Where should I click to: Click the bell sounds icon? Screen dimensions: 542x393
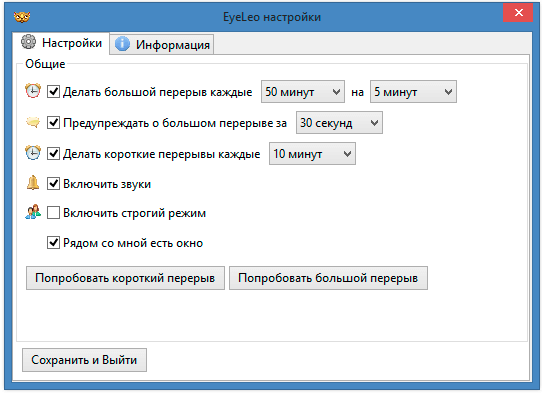[33, 183]
